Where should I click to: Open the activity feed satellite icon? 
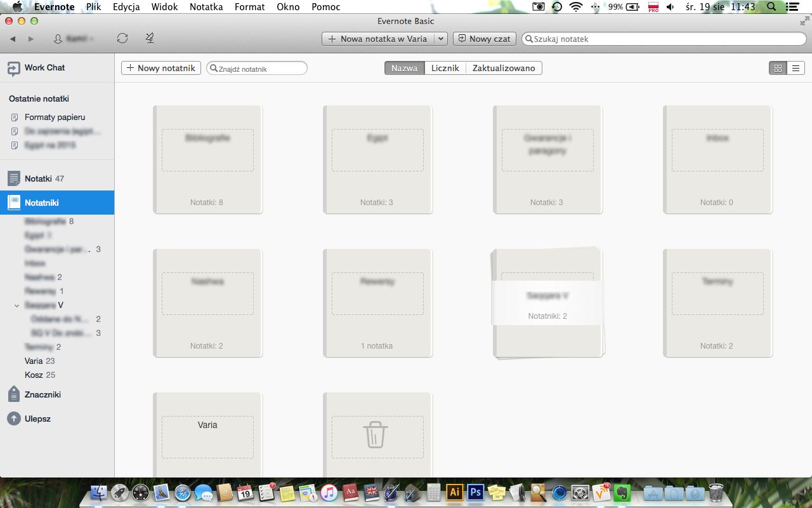tap(150, 39)
